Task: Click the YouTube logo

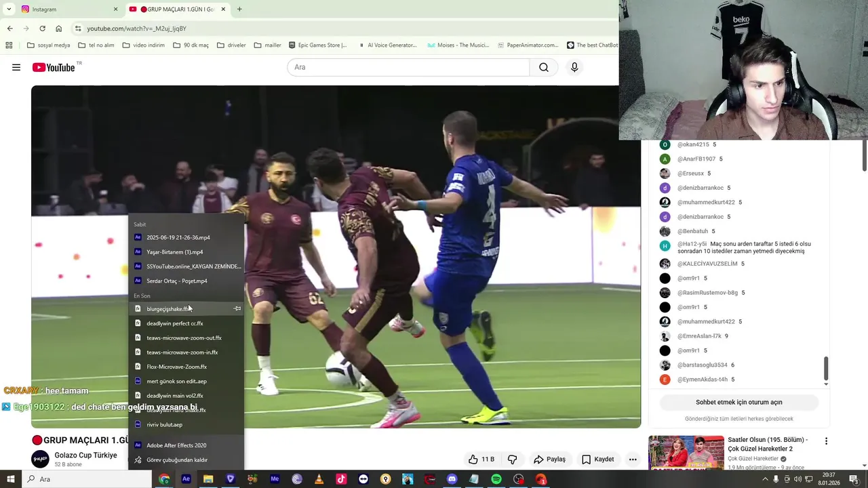Action: tap(53, 67)
